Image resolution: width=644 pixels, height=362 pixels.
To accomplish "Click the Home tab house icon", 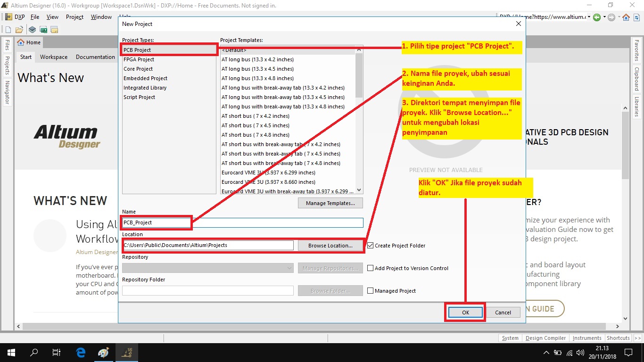I will (21, 42).
